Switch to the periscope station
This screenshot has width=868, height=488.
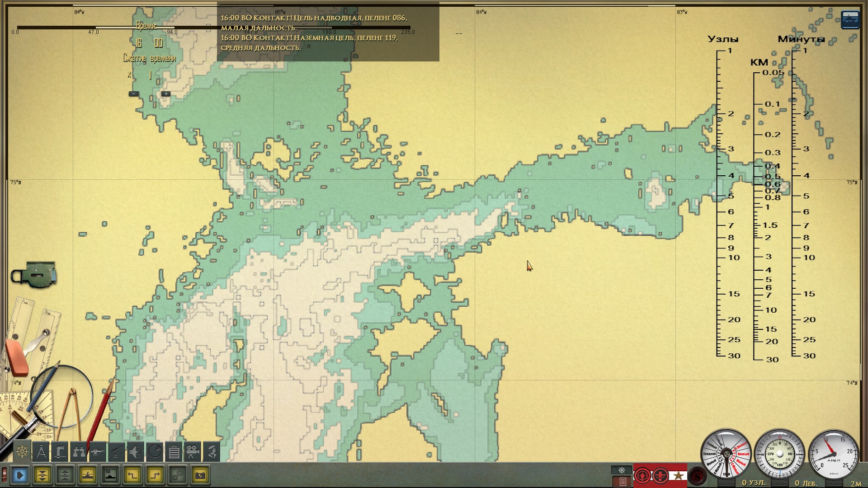pyautogui.click(x=60, y=451)
